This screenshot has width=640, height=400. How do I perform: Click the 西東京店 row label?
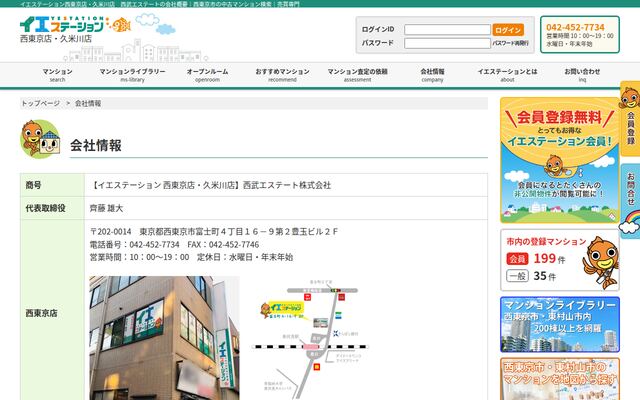pos(41,313)
